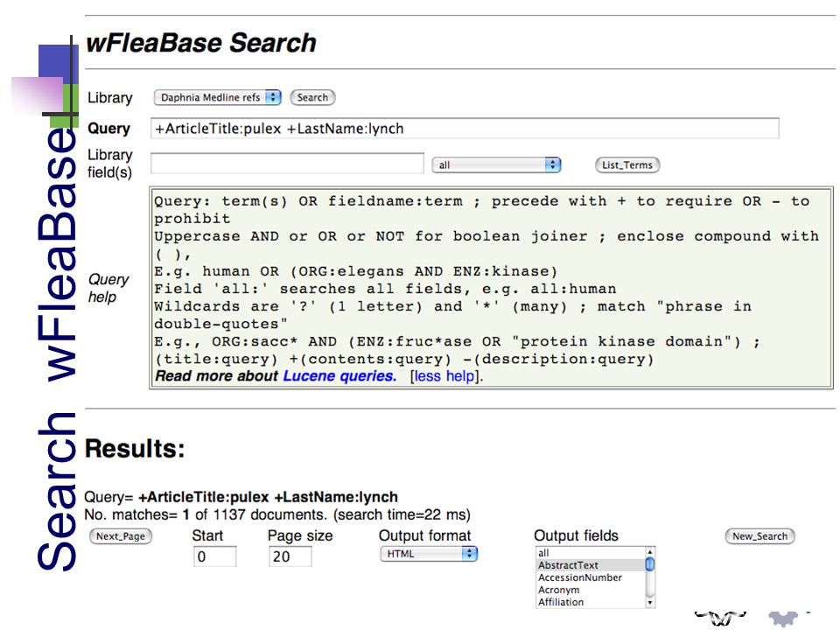Click the New_Search button
The height and width of the screenshot is (630, 840).
tap(759, 536)
